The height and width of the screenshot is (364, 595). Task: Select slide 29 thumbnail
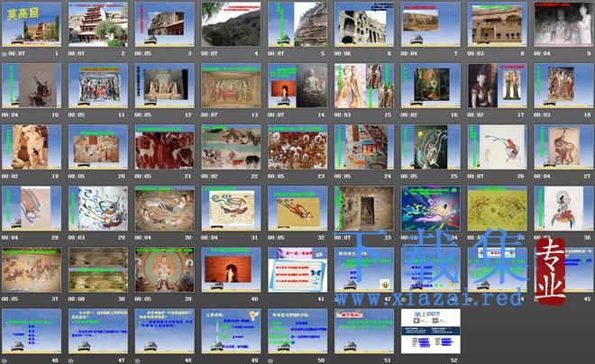[x=98, y=208]
